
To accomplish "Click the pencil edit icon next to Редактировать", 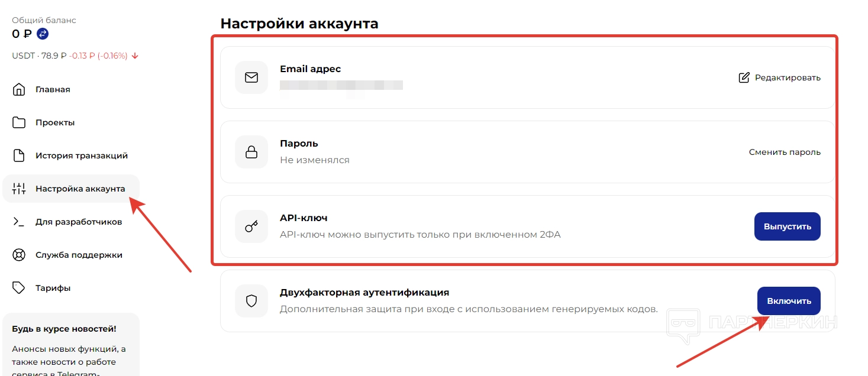I will (x=744, y=77).
